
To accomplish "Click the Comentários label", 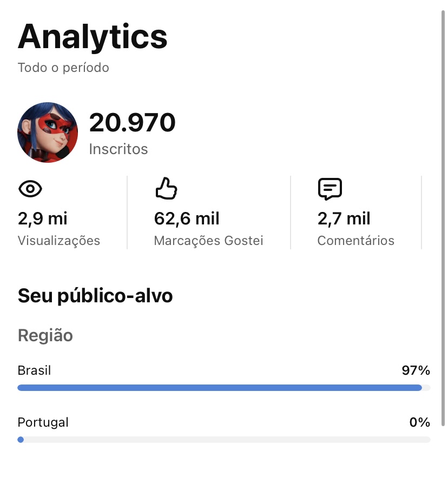I will [355, 241].
